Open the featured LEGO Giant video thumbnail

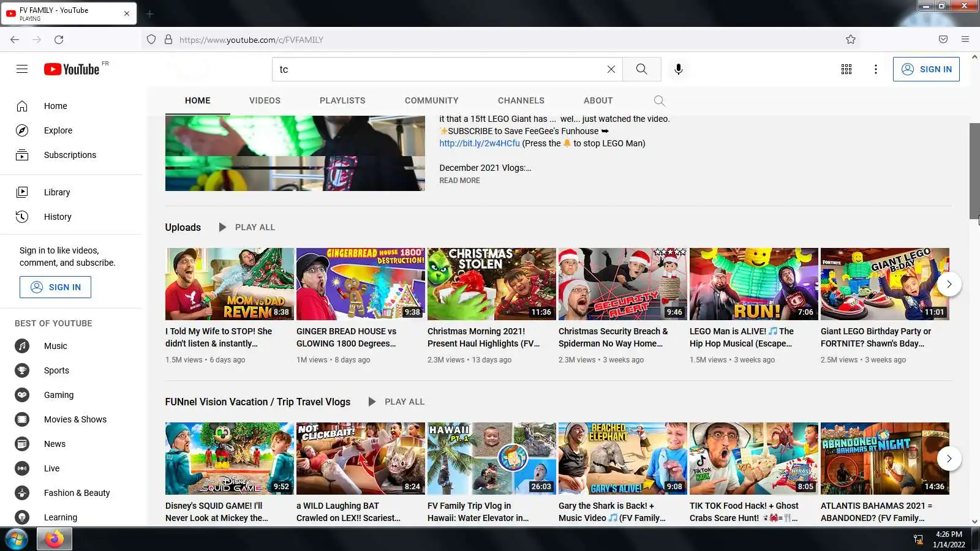click(295, 153)
